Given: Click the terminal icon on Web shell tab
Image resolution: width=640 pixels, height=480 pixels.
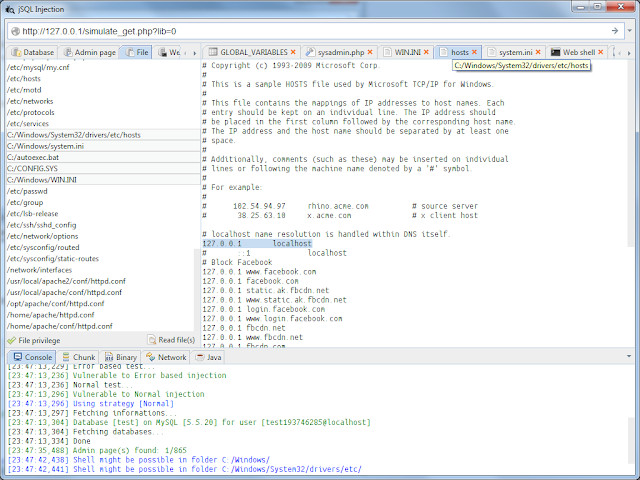Looking at the screenshot, I should pyautogui.click(x=555, y=52).
